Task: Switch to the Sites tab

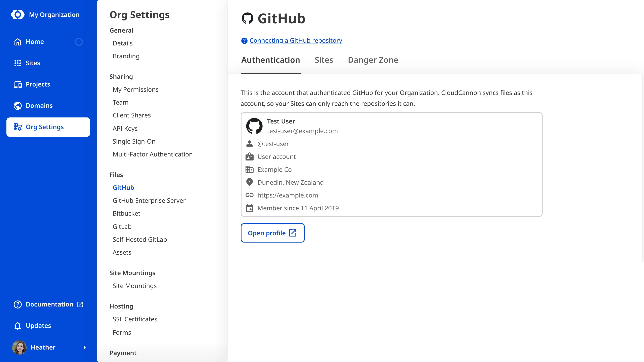Action: [x=324, y=60]
